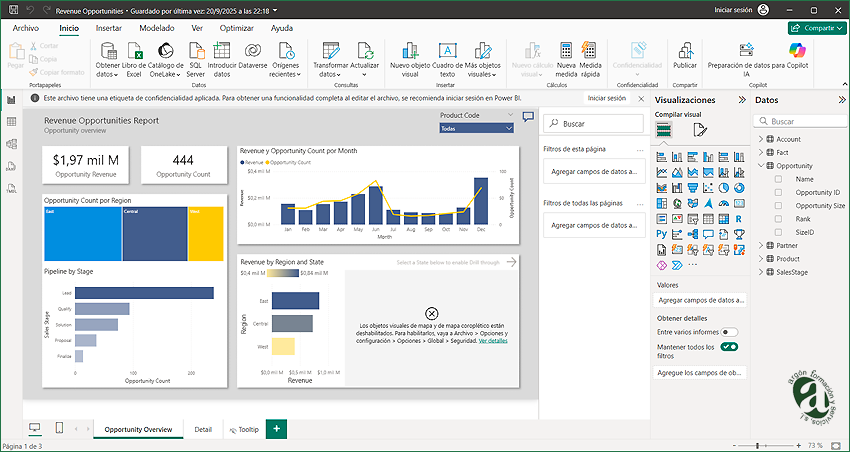This screenshot has width=850, height=452.
Task: Dismiss the confidentiality notification bar
Action: click(641, 99)
